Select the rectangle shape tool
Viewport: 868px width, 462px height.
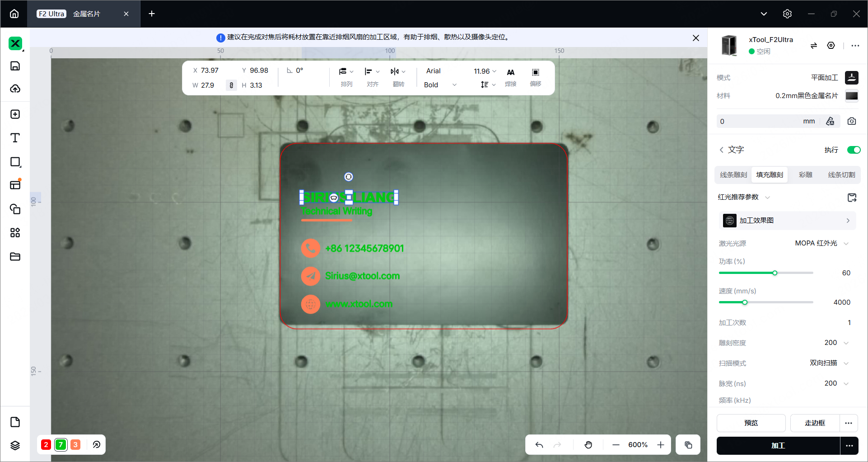pos(15,162)
